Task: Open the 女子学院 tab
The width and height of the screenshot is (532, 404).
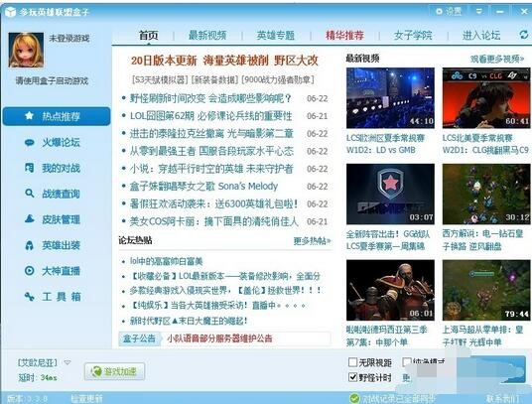Action: pos(413,35)
